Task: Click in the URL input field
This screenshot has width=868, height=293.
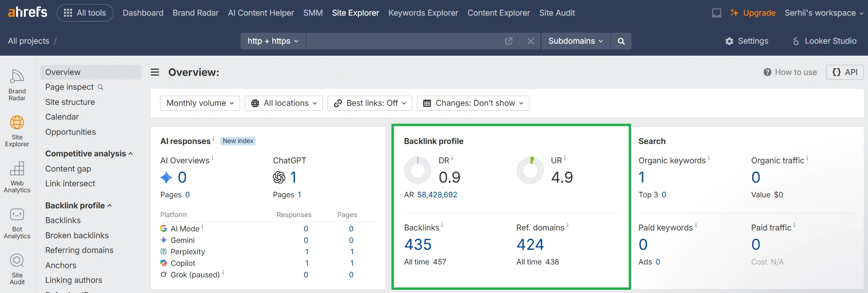Action: [x=405, y=41]
